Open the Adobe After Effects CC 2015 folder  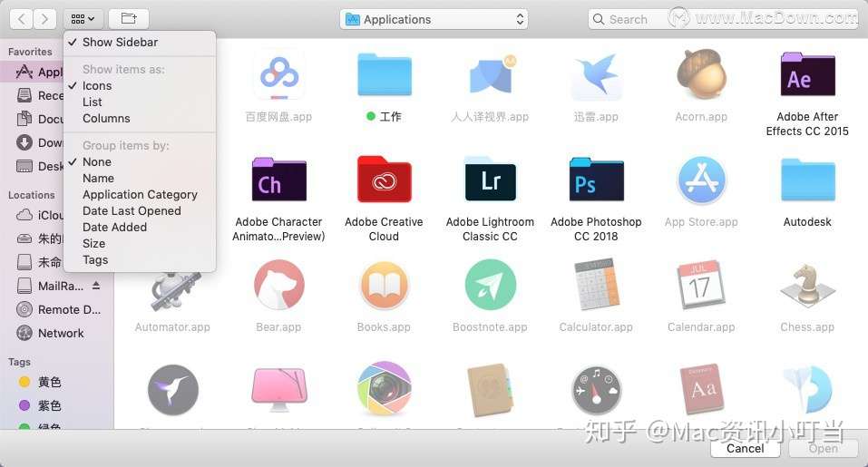[x=807, y=74]
